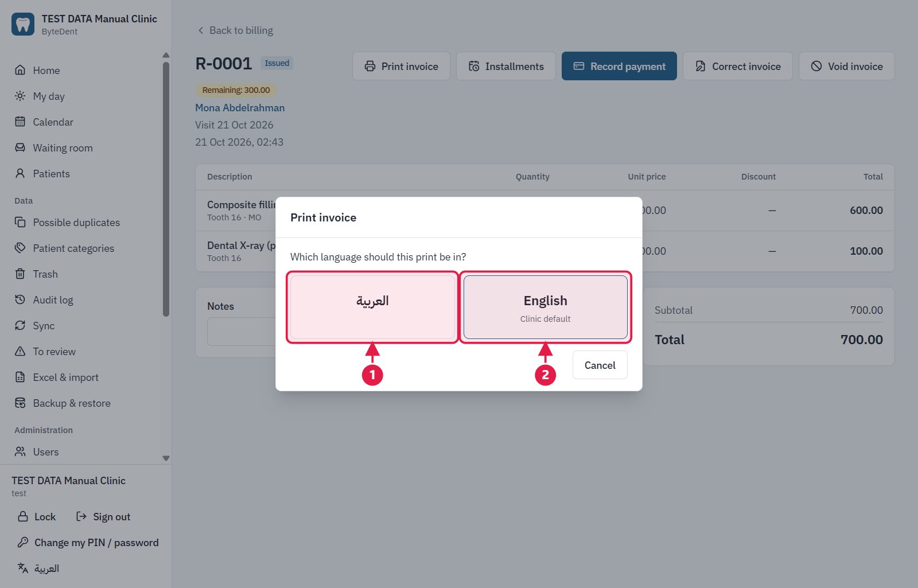Click the 600.00 total cell
918x588 pixels.
(x=866, y=210)
